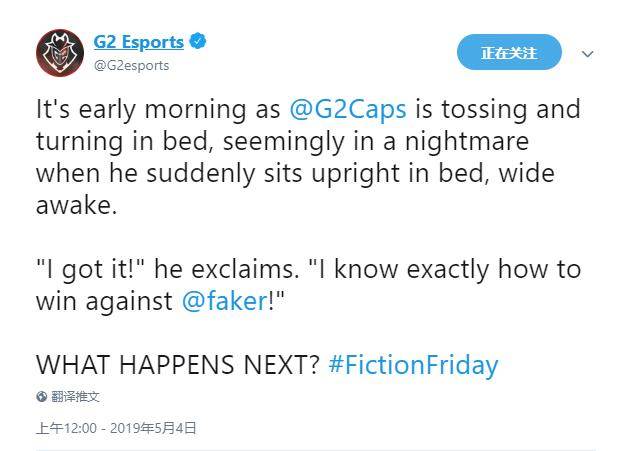Click the globe icon beside 翻译推文
This screenshot has height=451, width=633.
tap(42, 397)
